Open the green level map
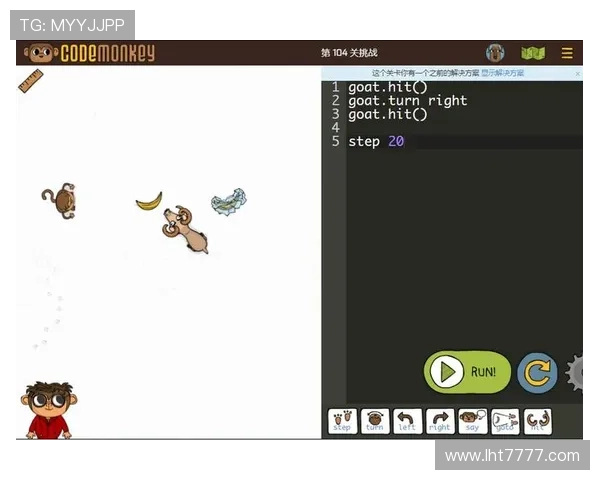Image resolution: width=600 pixels, height=480 pixels. pyautogui.click(x=533, y=53)
